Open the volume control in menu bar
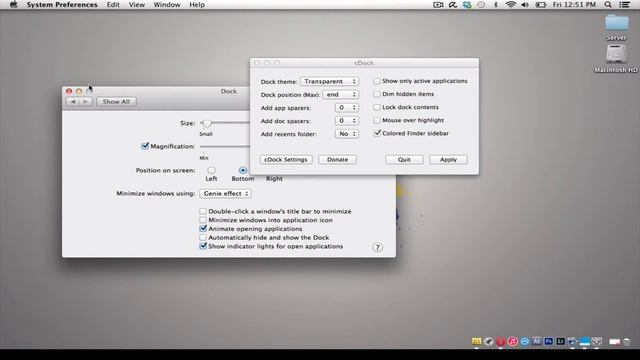The height and width of the screenshot is (360, 640). (x=525, y=5)
